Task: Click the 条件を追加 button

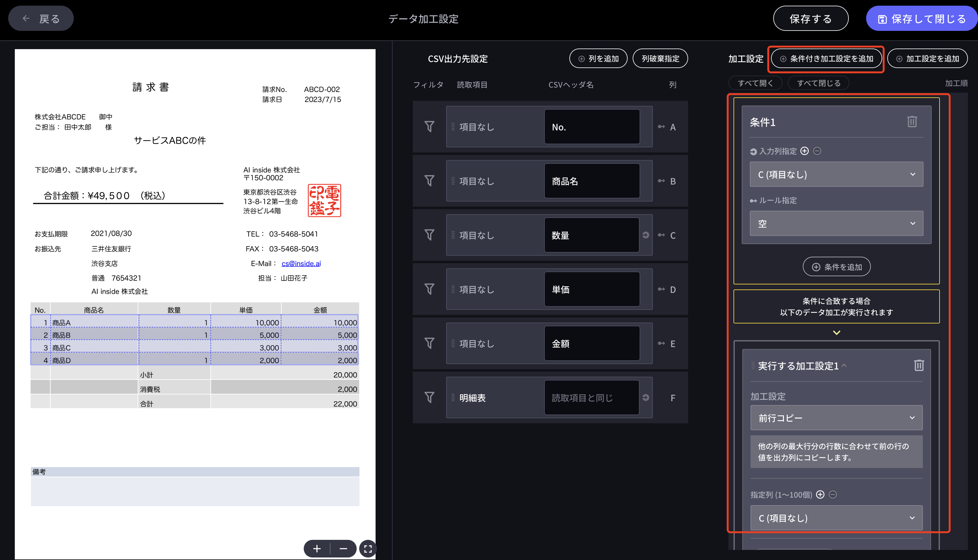Action: click(x=837, y=266)
